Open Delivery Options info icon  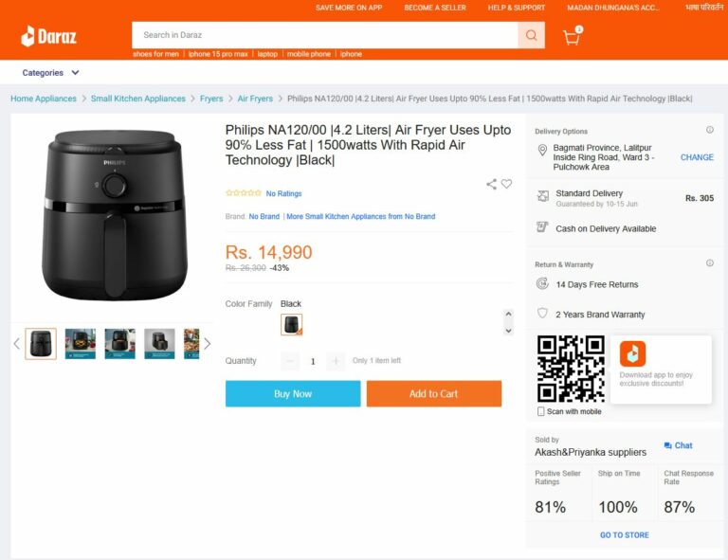click(x=709, y=130)
